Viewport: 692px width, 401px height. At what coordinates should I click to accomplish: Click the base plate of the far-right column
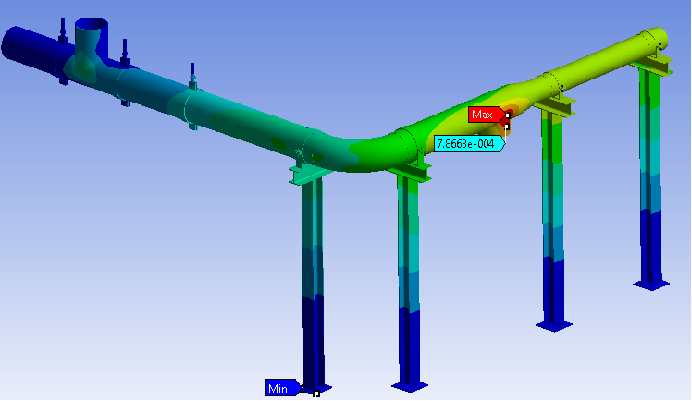652,284
